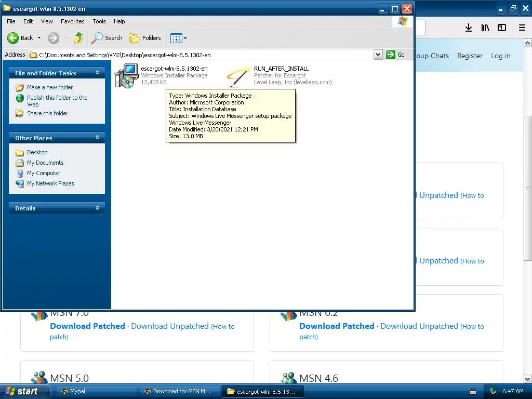
Task: Open browser downloads arrow icon
Action: (x=469, y=28)
